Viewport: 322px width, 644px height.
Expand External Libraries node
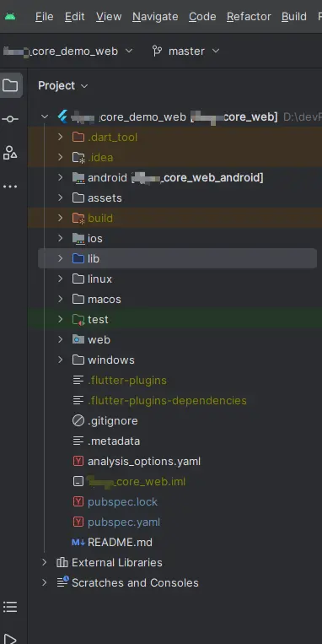click(45, 562)
